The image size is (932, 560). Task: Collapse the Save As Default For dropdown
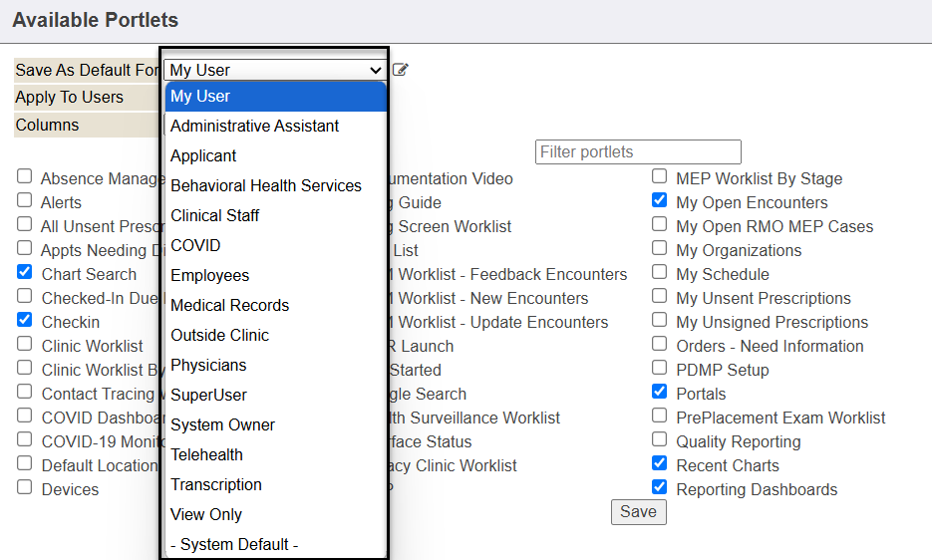(x=274, y=70)
